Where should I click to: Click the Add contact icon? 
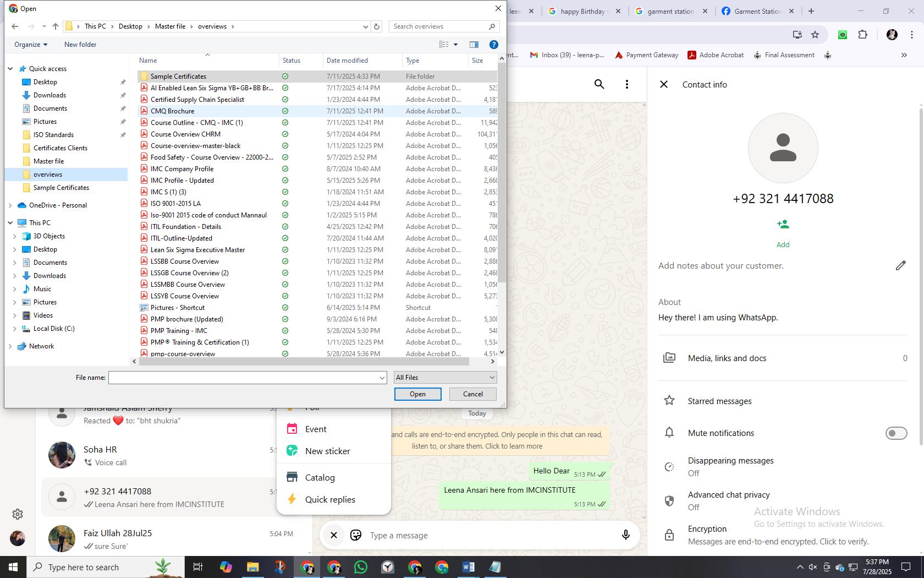click(x=783, y=225)
